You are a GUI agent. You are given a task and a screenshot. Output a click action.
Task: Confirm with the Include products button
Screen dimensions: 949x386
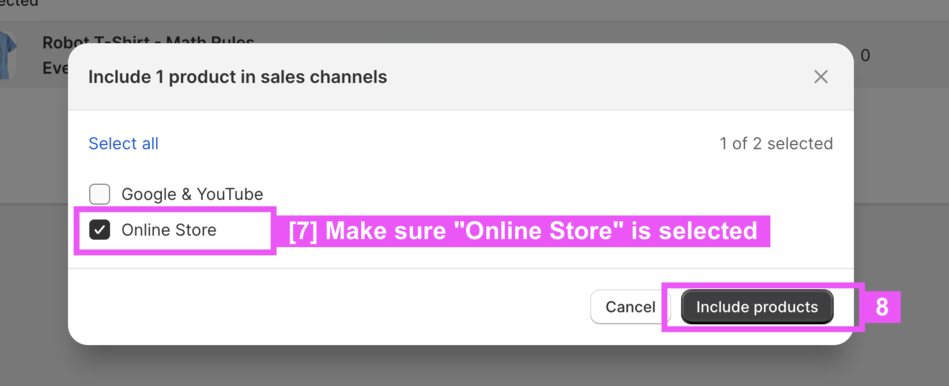tap(757, 307)
